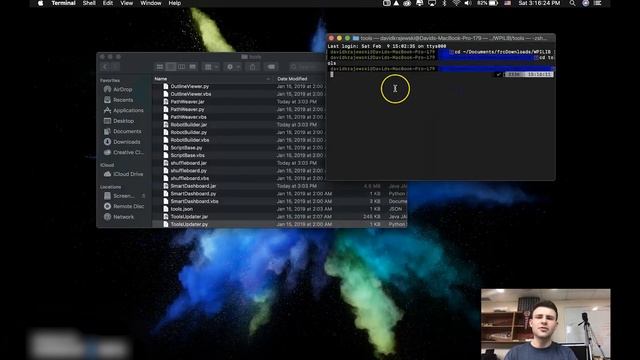Open Documents in the Finder sidebar

coord(127,131)
